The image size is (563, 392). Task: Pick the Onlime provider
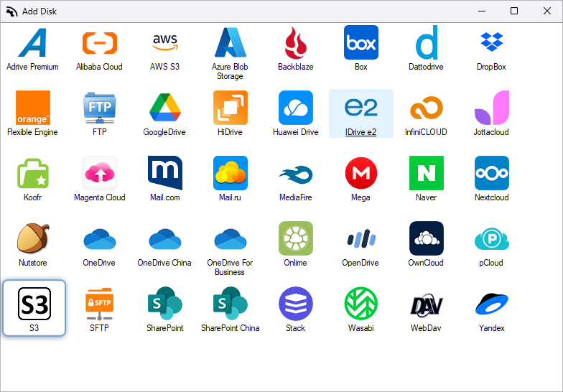[x=296, y=238]
